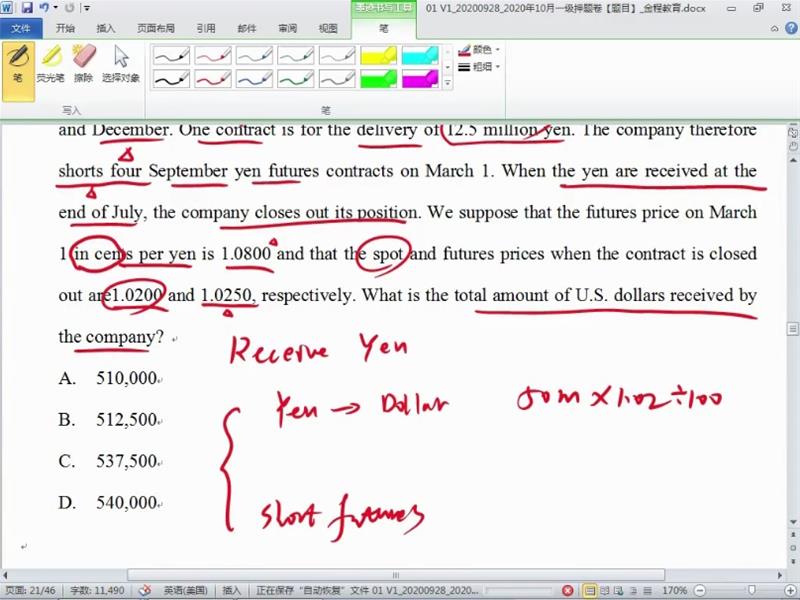
Task: Switch to the Review (审阅) tab
Action: [x=287, y=29]
